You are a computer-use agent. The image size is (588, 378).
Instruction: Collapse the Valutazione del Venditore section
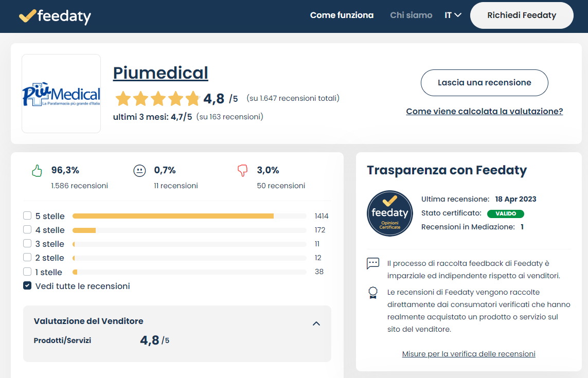tap(316, 323)
